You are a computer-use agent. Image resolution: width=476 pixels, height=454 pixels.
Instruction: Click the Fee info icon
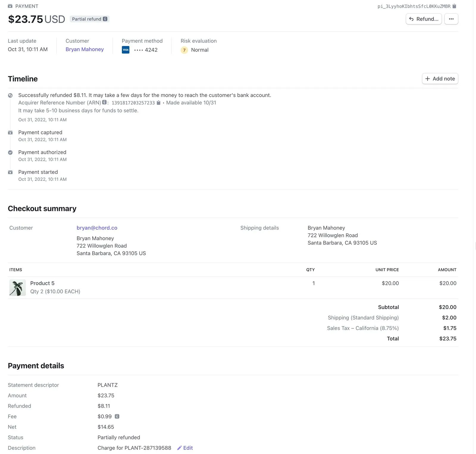point(117,416)
